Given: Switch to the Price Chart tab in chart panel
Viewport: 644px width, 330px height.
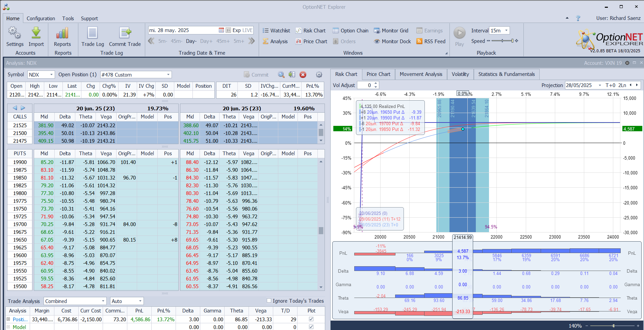Looking at the screenshot, I should 378,74.
